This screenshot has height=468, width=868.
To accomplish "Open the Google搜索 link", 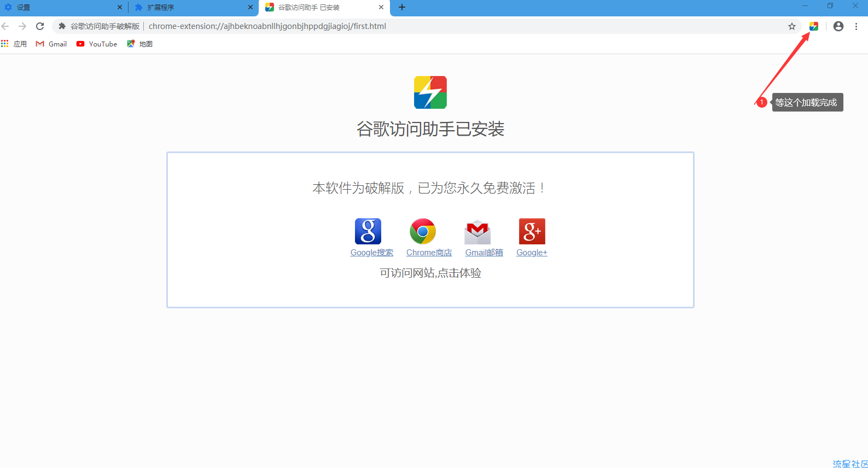I will [x=372, y=253].
